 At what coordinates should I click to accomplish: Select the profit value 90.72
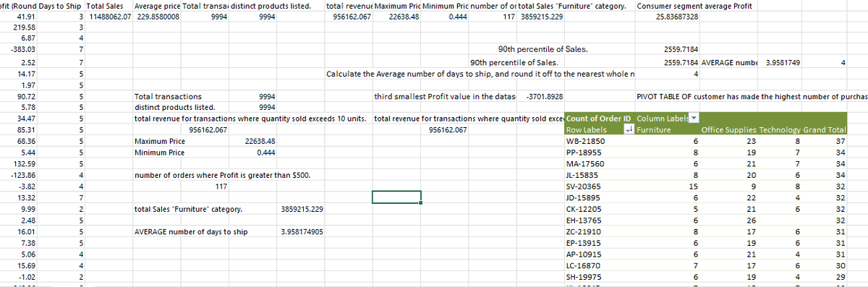tap(27, 96)
